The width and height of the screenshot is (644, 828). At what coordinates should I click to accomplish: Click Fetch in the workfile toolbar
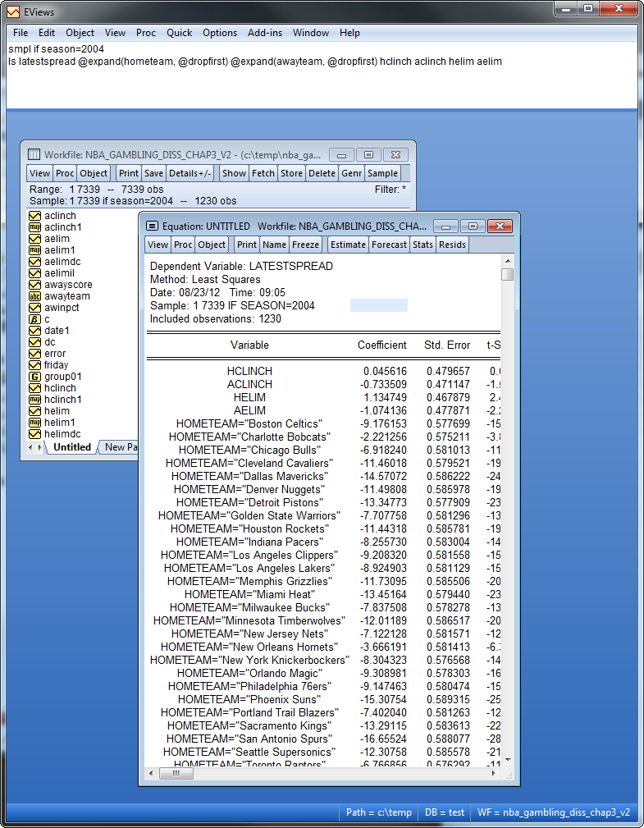[263, 173]
